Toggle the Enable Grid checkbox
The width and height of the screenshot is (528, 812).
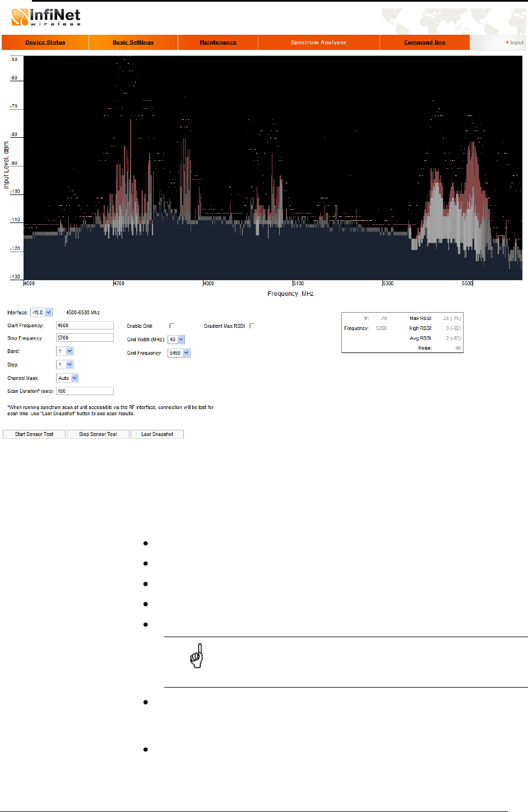point(172,326)
